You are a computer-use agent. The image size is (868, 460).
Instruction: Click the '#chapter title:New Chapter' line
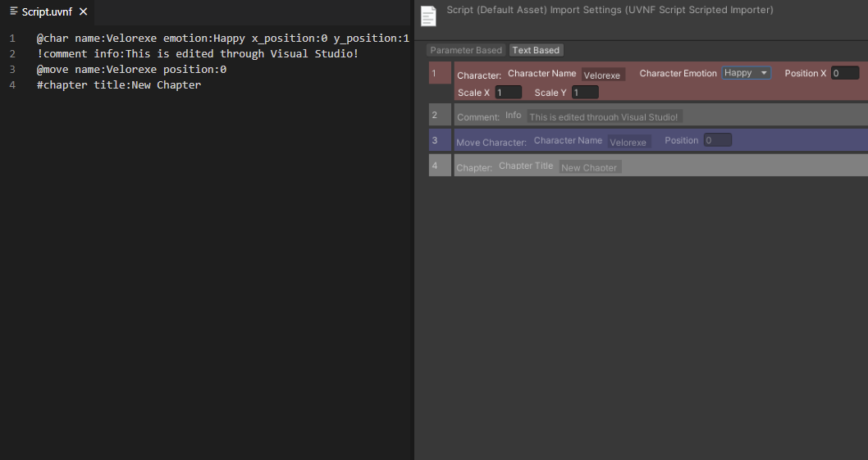tap(119, 84)
